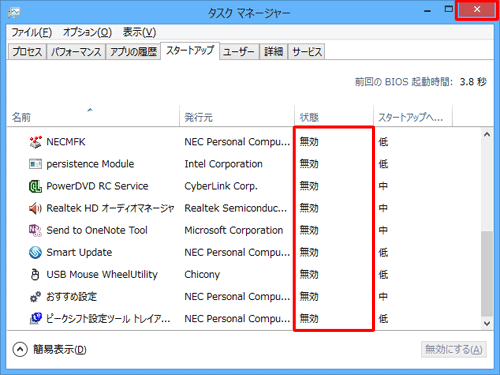The width and height of the screenshot is (500, 375).
Task: Switch to the プロセス tab
Action: click(27, 52)
